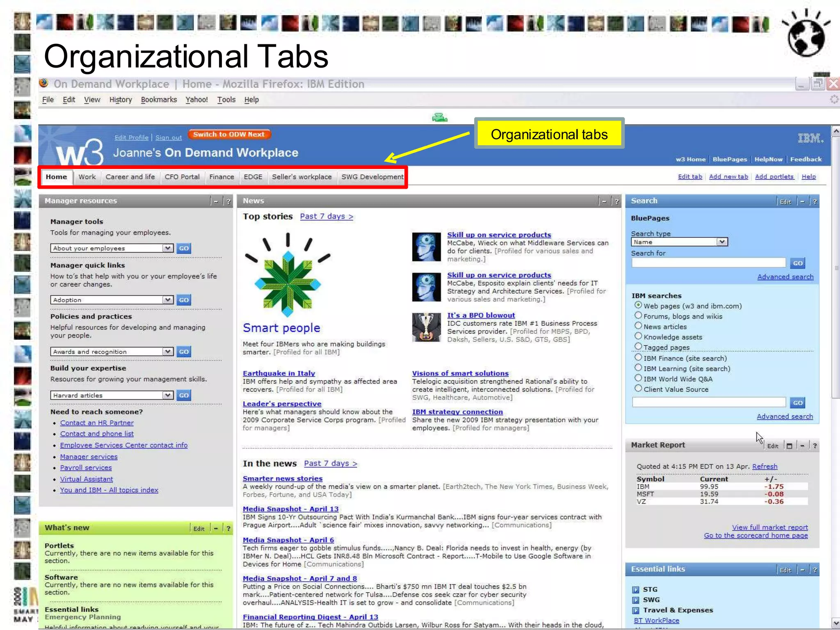
Task: Click IBM searches text input field
Action: click(708, 402)
